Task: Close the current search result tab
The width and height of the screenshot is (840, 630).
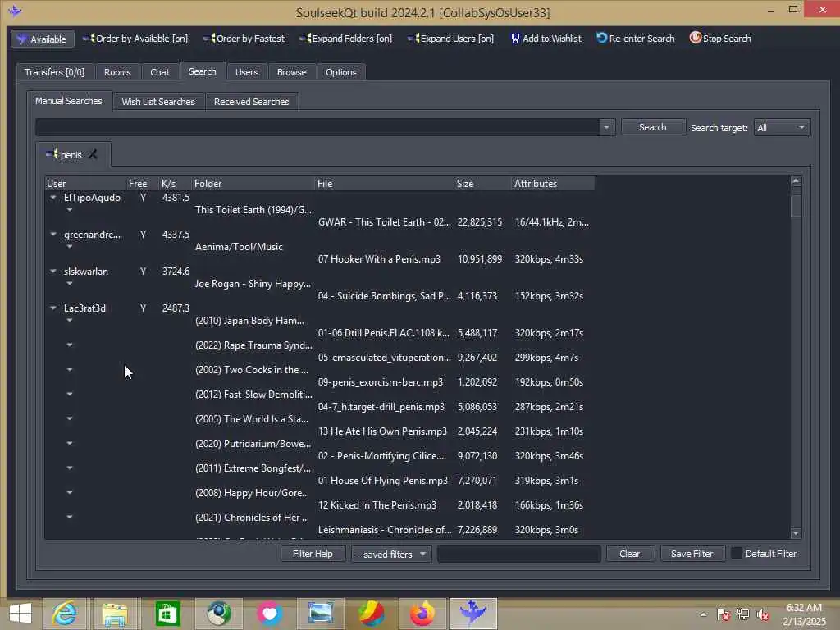Action: (x=93, y=155)
